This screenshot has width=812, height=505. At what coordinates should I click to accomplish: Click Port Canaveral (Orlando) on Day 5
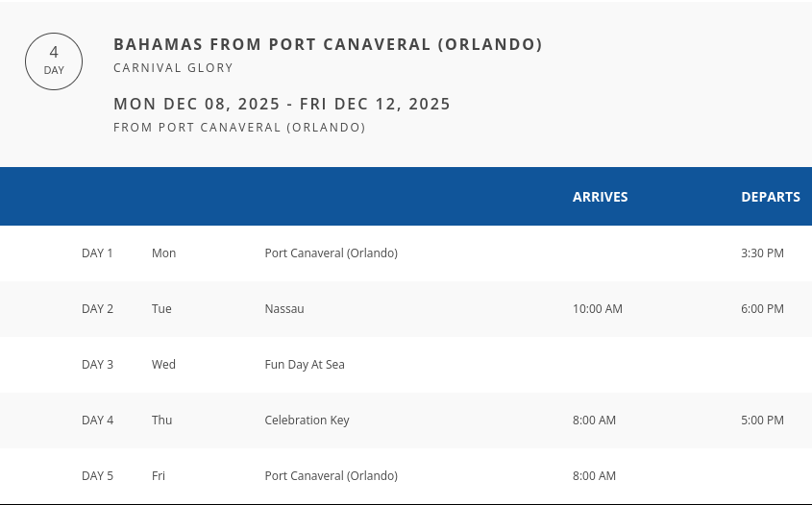point(331,476)
